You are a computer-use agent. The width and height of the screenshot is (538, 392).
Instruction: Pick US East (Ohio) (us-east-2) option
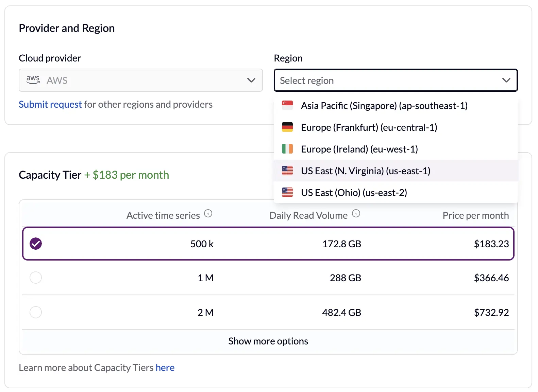[354, 193]
